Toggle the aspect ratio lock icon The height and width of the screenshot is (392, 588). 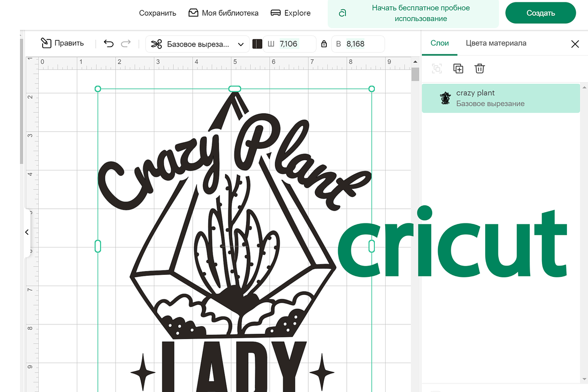pyautogui.click(x=323, y=44)
